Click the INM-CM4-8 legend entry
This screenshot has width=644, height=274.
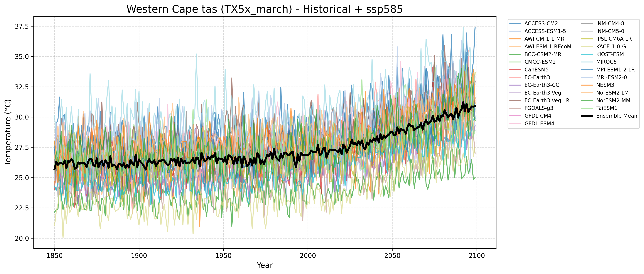tap(610, 24)
